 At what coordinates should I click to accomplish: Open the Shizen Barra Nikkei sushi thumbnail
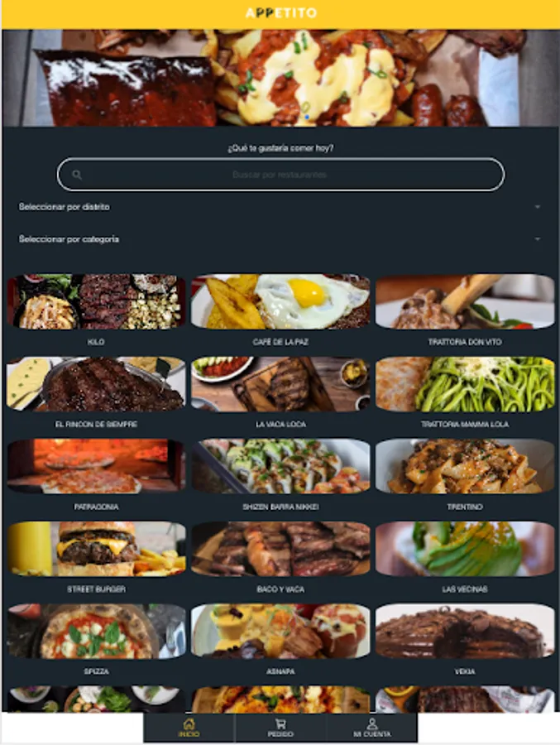[280, 466]
